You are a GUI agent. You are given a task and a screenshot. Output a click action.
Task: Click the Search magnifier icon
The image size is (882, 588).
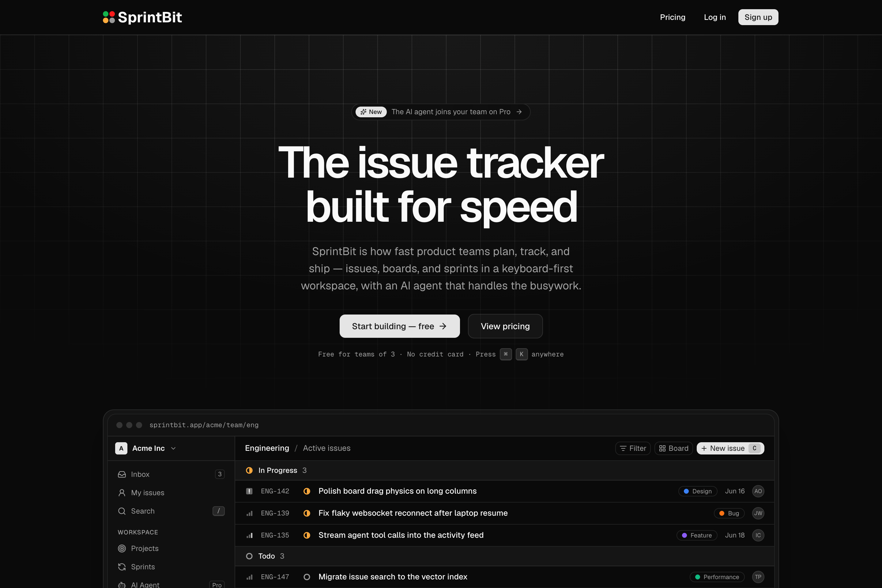tap(122, 511)
